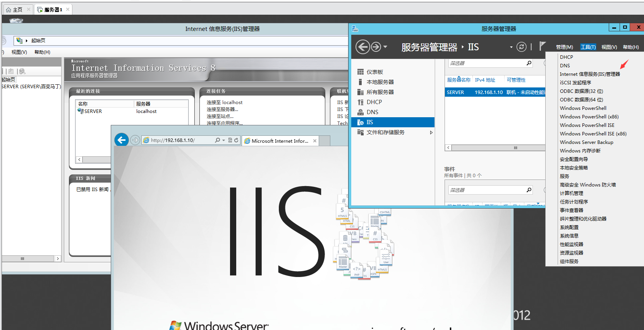Click the back arrow in Server Manager
The width and height of the screenshot is (644, 330).
pos(362,47)
